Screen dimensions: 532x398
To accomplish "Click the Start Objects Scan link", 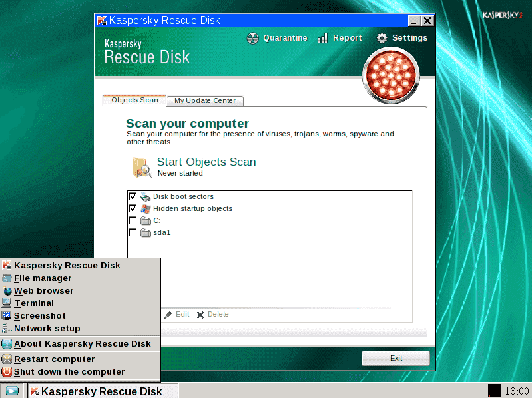I will tap(206, 162).
